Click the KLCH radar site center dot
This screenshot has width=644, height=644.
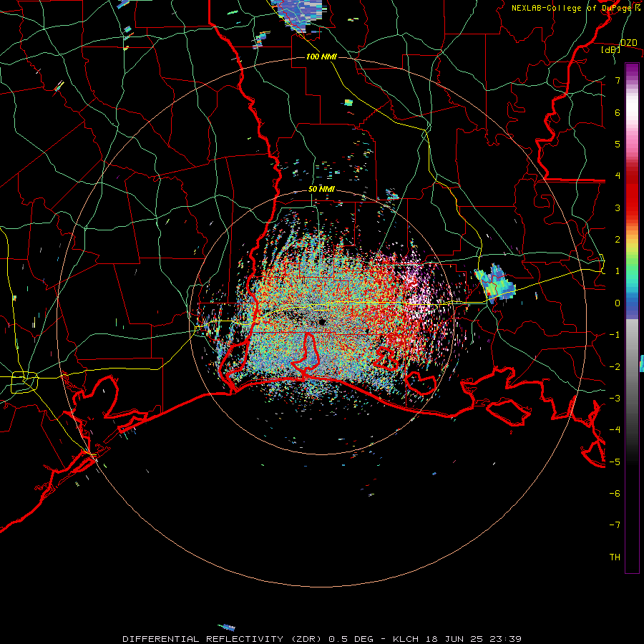pyautogui.click(x=322, y=322)
